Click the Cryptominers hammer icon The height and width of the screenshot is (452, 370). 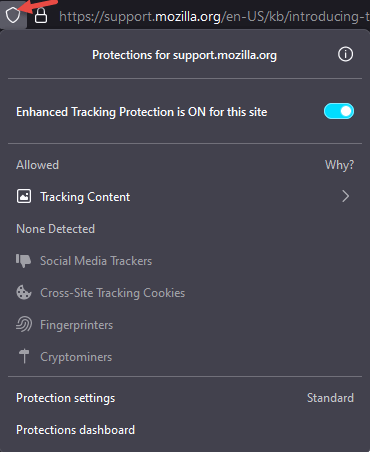24,356
